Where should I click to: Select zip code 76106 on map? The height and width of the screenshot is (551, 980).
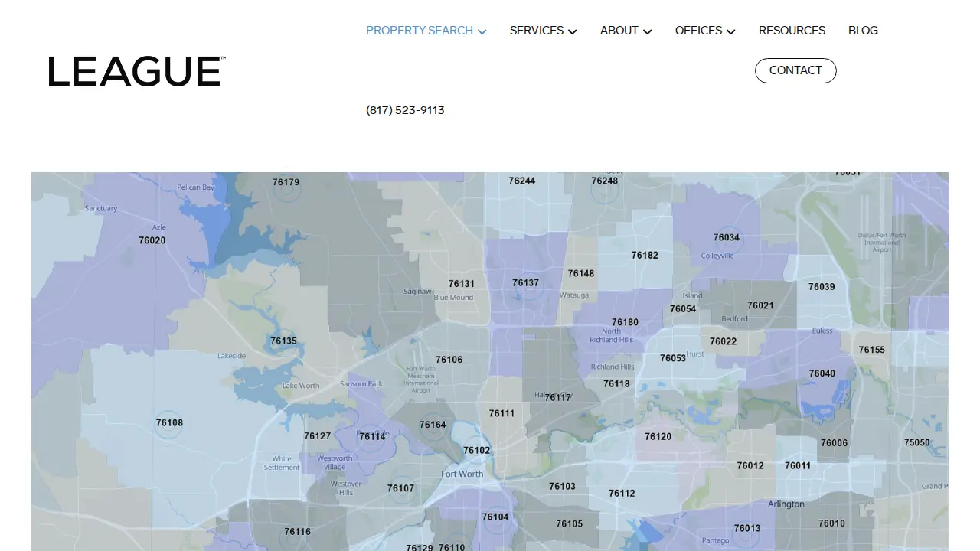pyautogui.click(x=449, y=360)
